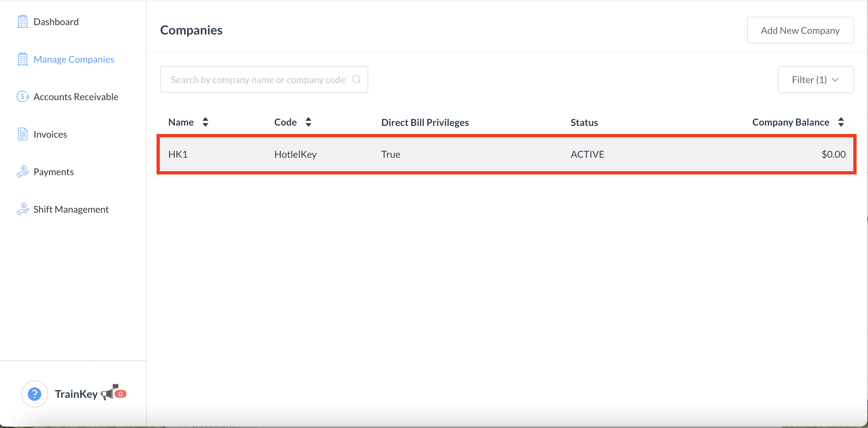Focus the company name search field
Image resolution: width=868 pixels, height=428 pixels.
click(x=258, y=80)
